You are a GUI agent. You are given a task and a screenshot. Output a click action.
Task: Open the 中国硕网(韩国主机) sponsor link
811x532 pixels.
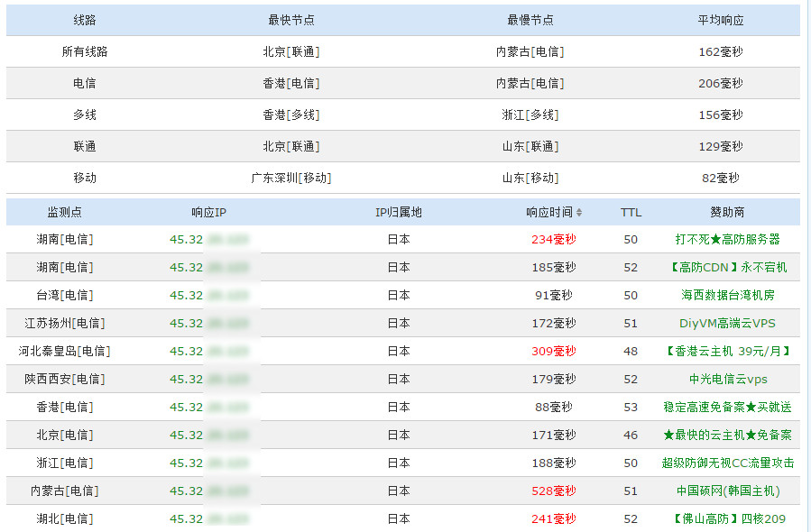(x=727, y=491)
